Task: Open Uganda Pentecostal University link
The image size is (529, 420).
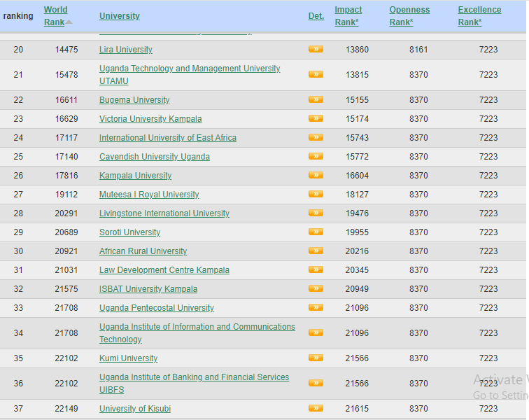Action: point(157,308)
